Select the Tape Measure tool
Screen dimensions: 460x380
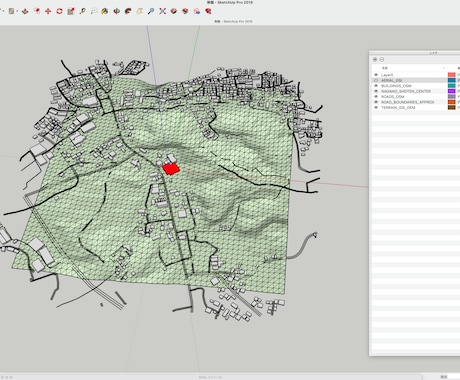(82, 11)
